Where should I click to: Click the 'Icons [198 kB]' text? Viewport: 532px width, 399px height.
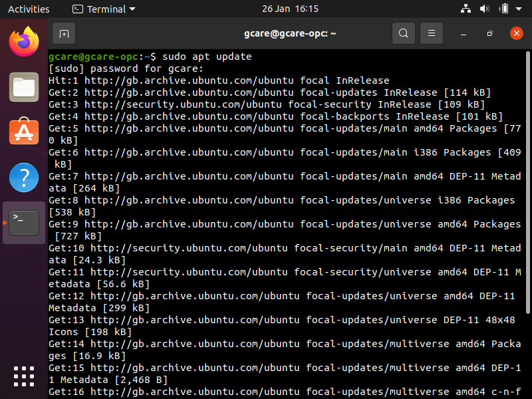coord(90,332)
